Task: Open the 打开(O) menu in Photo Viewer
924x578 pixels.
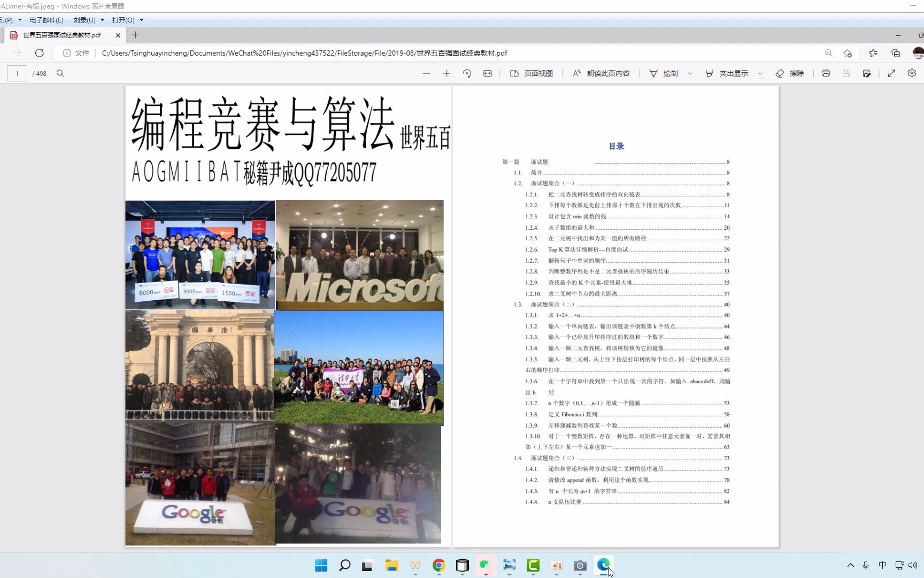Action: tap(124, 20)
